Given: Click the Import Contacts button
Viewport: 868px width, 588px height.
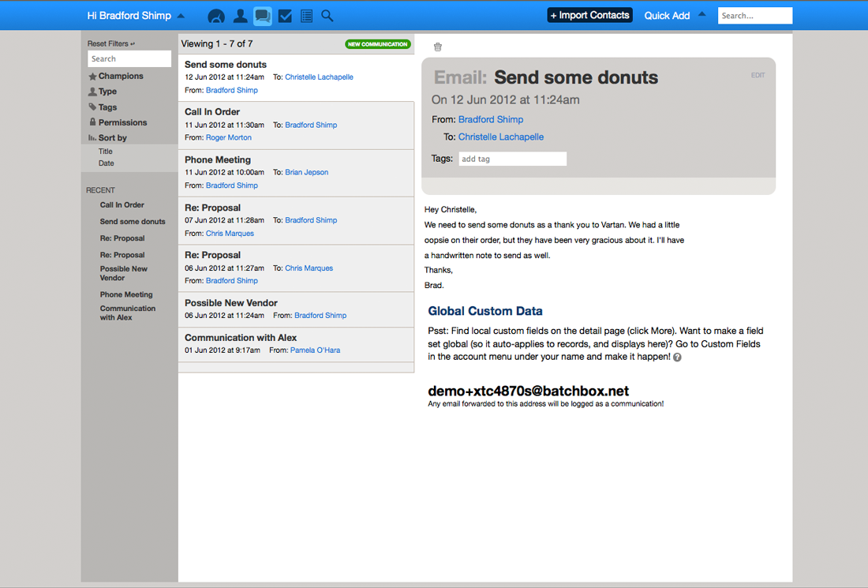Looking at the screenshot, I should pos(590,16).
